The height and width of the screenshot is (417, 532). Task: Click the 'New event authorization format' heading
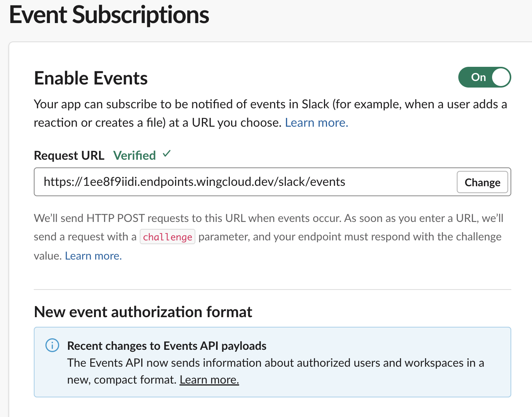click(x=143, y=312)
